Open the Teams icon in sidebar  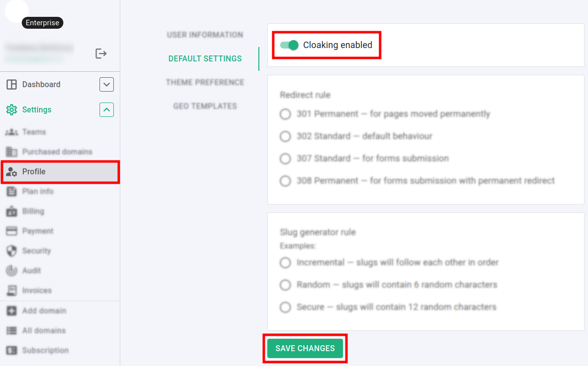[11, 132]
